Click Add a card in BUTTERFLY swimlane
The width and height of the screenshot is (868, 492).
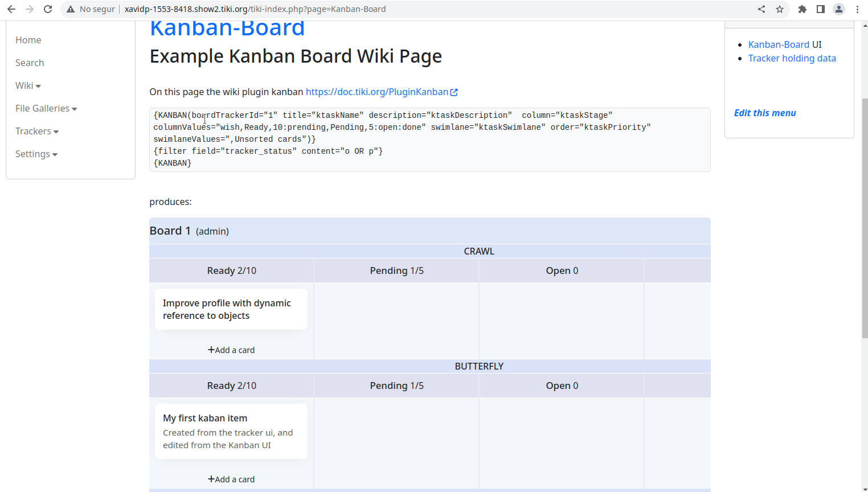click(x=231, y=479)
